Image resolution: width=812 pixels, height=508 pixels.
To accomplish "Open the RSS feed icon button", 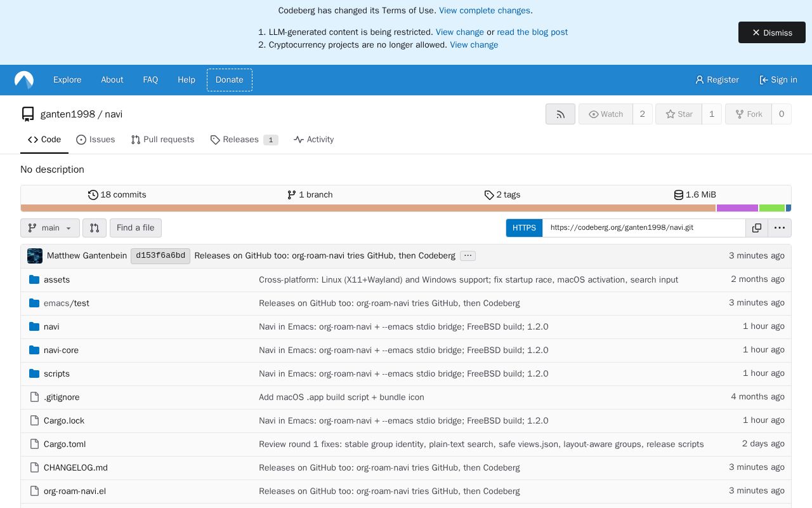I will 560,114.
